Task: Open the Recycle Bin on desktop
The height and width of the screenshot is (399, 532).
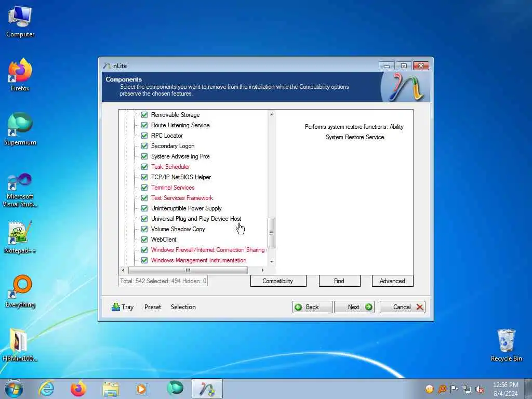Action: [x=506, y=345]
